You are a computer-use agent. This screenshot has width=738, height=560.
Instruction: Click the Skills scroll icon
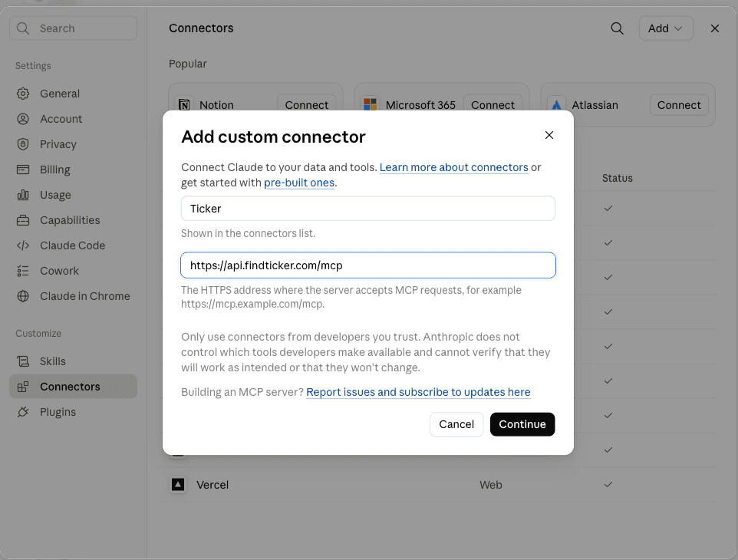tap(23, 361)
